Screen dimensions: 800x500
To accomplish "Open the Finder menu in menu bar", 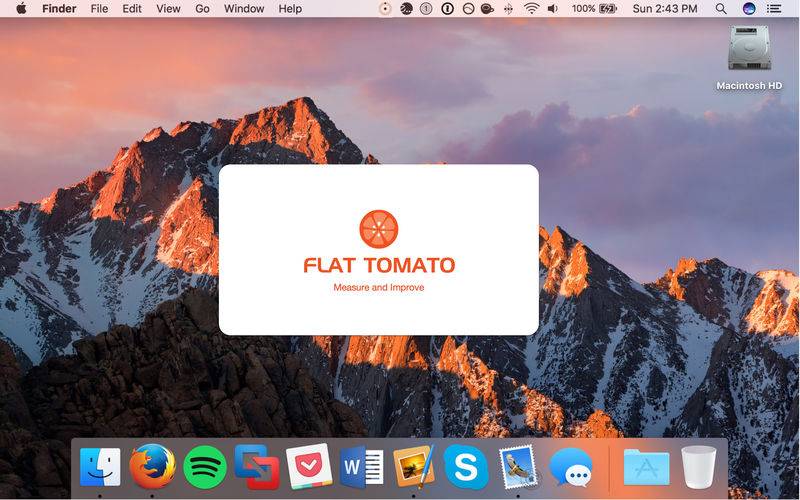I will (x=59, y=9).
